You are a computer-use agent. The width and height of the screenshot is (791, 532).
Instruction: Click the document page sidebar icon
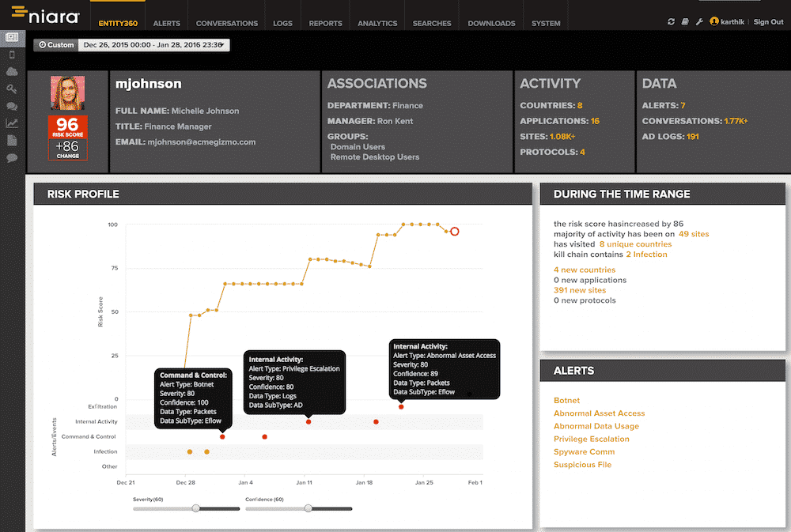pyautogui.click(x=12, y=141)
